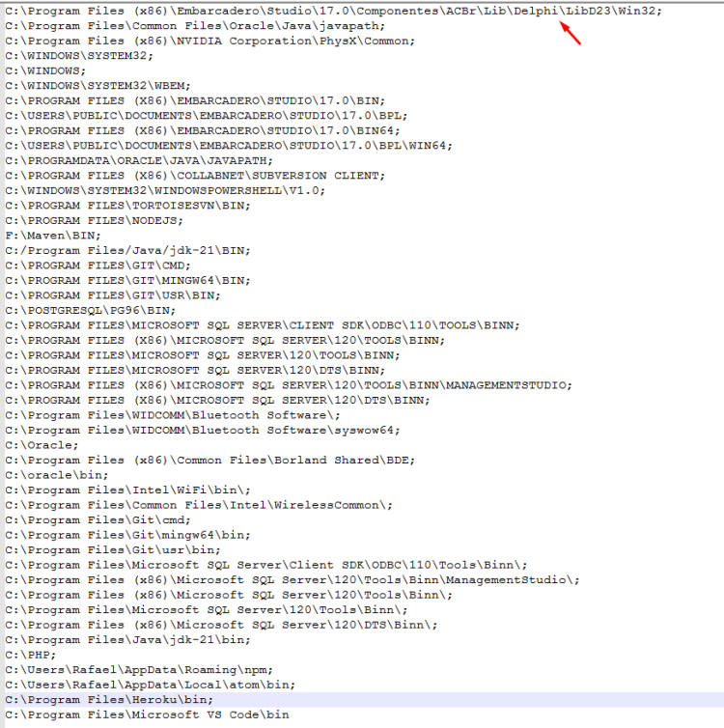The height and width of the screenshot is (728, 724).
Task: Select the uppercase GIT\USR\BIN; line
Action: (113, 295)
